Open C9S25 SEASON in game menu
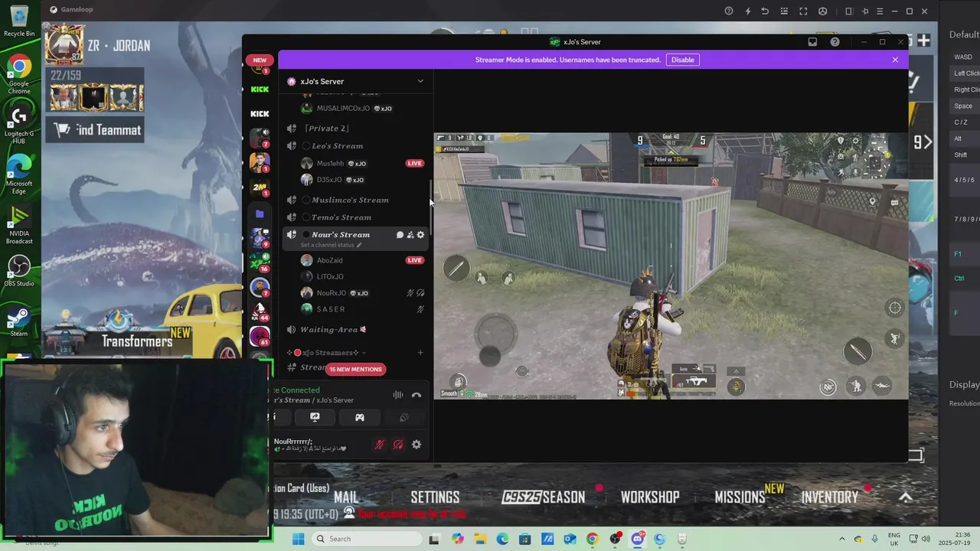This screenshot has height=551, width=980. [x=544, y=497]
